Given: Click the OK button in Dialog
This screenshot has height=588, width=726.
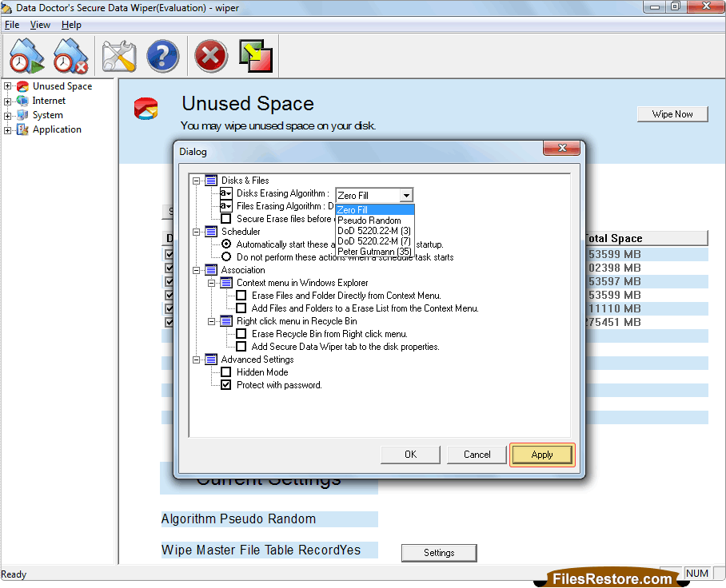Looking at the screenshot, I should point(411,455).
